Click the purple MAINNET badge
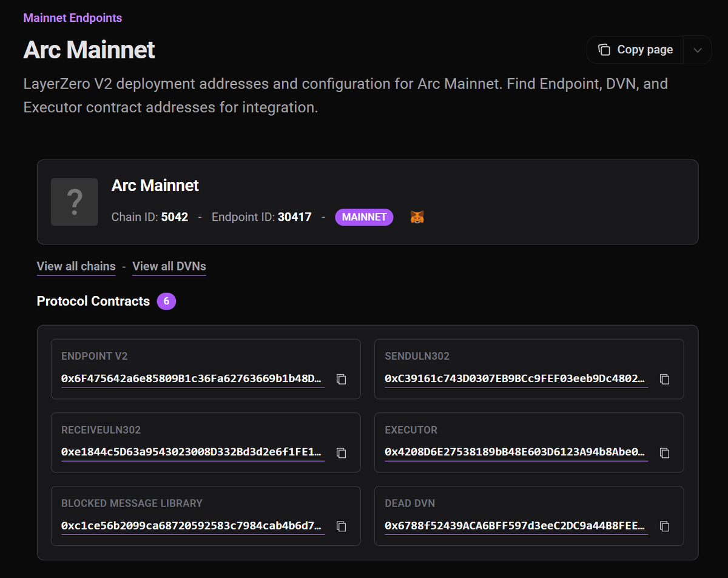The height and width of the screenshot is (578, 728). [x=364, y=217]
